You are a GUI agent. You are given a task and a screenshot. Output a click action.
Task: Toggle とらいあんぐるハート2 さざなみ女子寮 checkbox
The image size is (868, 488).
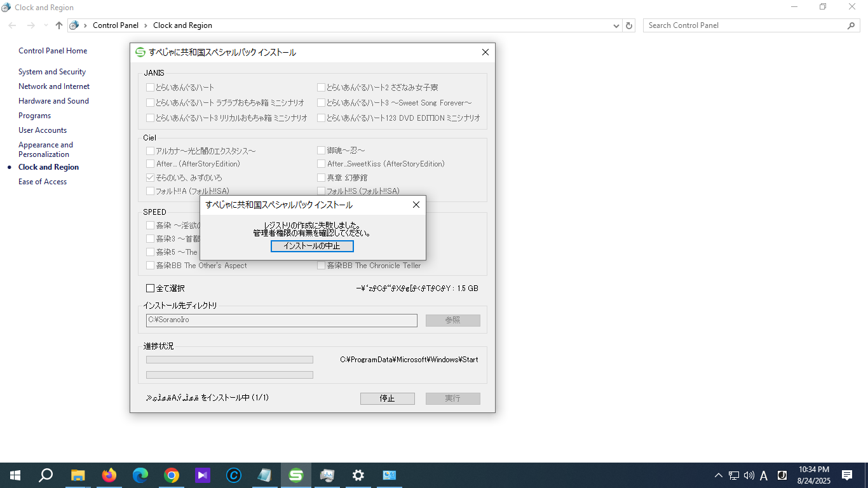click(x=322, y=88)
